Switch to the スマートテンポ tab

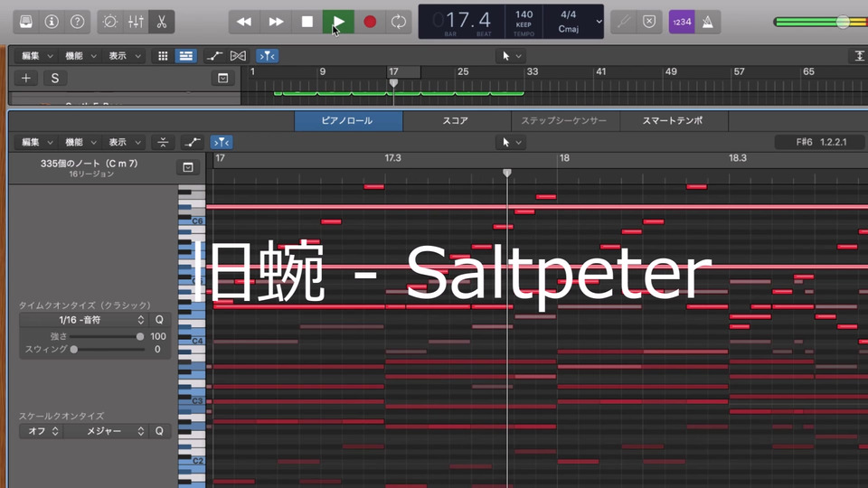click(672, 120)
